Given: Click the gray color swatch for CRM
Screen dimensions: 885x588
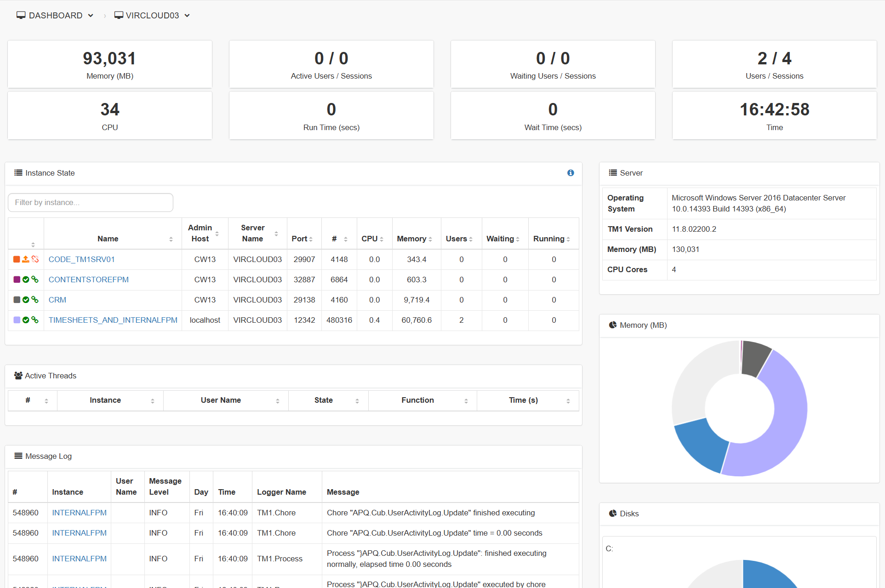Looking at the screenshot, I should pyautogui.click(x=17, y=300).
